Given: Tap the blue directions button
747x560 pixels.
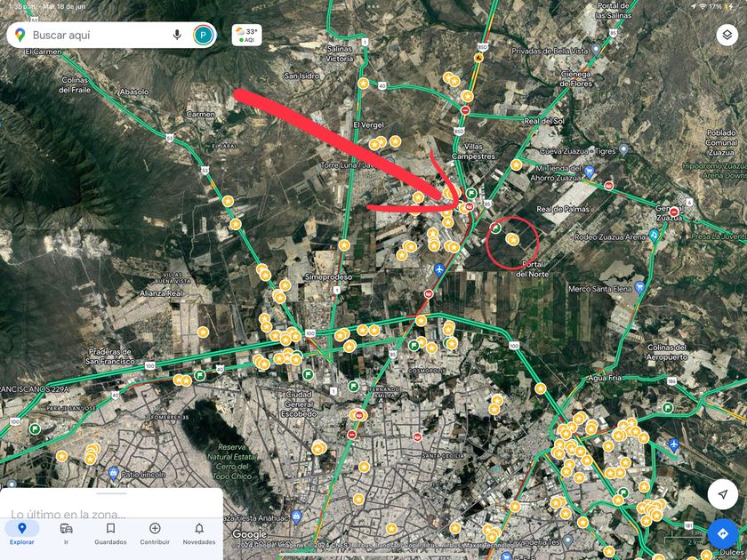Looking at the screenshot, I should coord(723,533).
